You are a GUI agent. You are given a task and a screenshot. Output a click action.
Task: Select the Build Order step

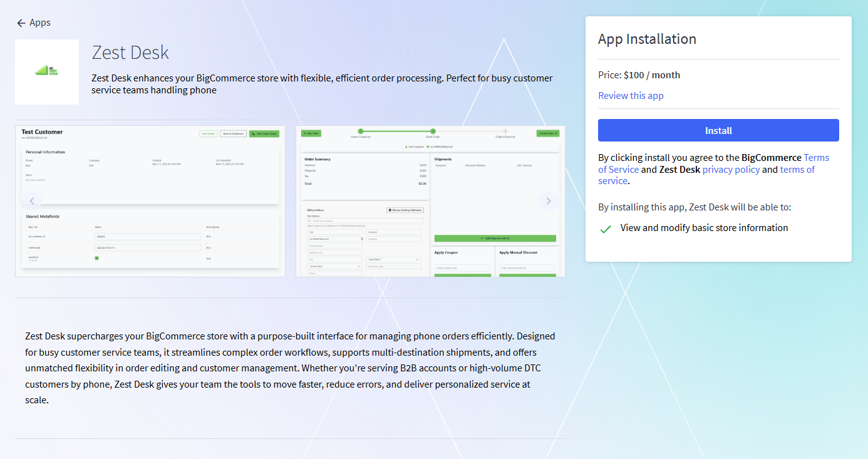coord(433,132)
